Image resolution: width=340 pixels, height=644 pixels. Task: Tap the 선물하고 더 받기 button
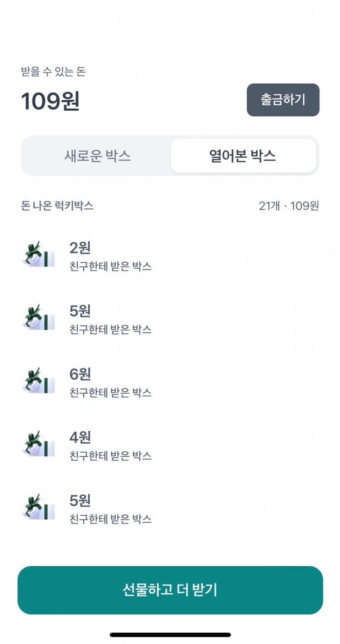(x=170, y=590)
